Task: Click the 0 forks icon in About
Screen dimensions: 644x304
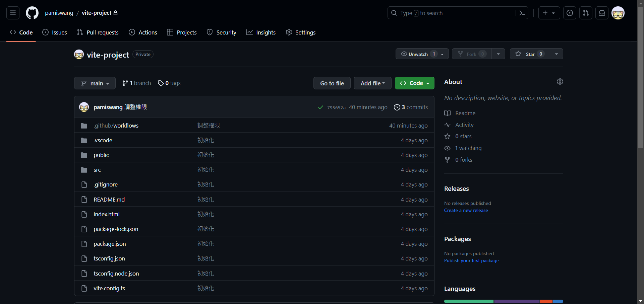Action: pyautogui.click(x=447, y=160)
